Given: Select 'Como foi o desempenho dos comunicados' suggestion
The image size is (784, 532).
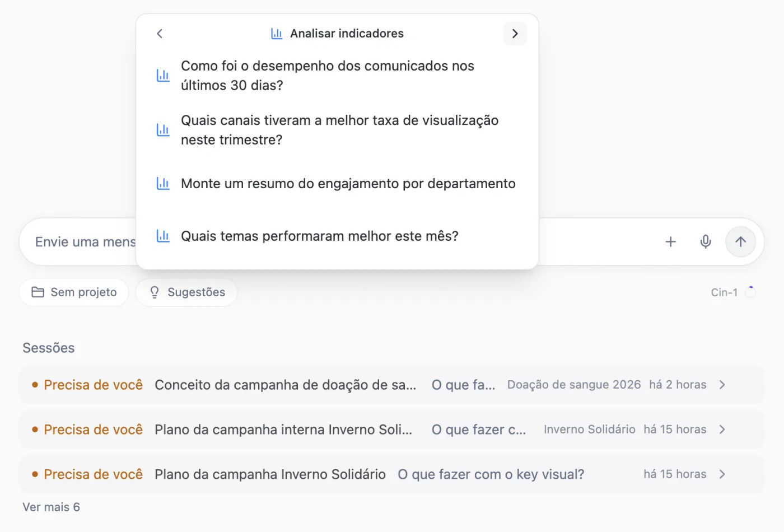Looking at the screenshot, I should click(x=337, y=76).
